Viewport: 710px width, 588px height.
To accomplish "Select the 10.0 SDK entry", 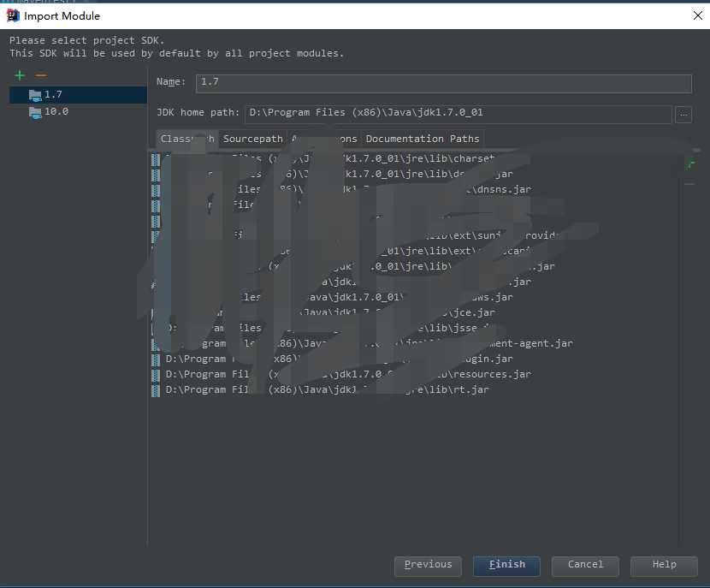I will pos(79,111).
